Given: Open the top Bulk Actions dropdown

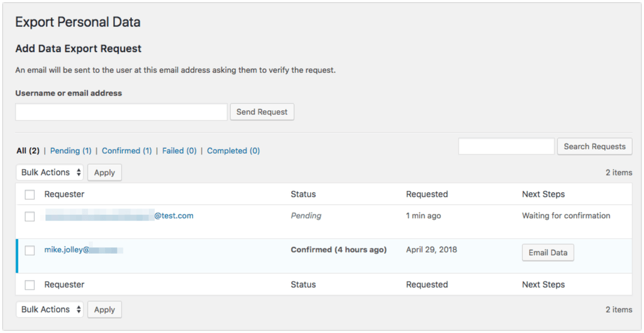Looking at the screenshot, I should click(50, 173).
